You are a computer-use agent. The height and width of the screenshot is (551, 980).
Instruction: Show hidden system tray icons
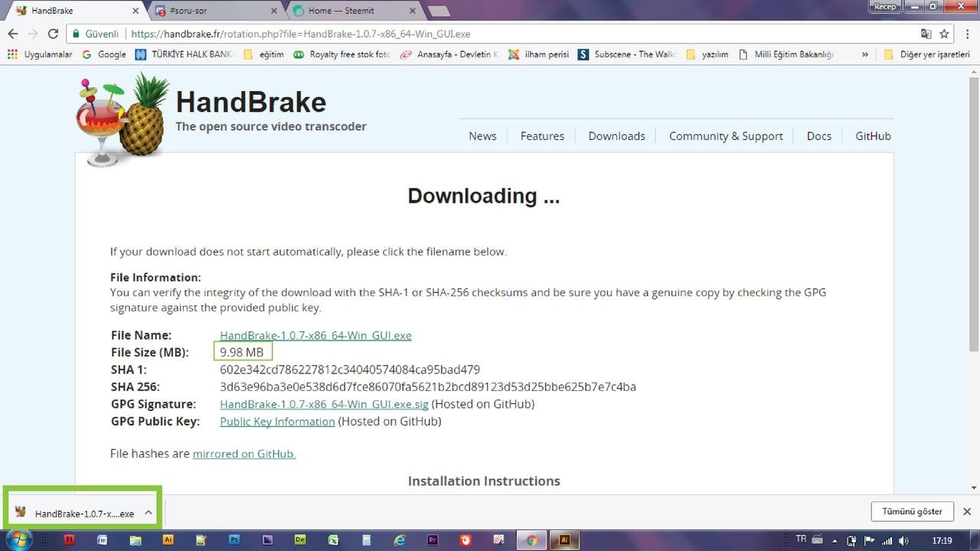point(835,540)
